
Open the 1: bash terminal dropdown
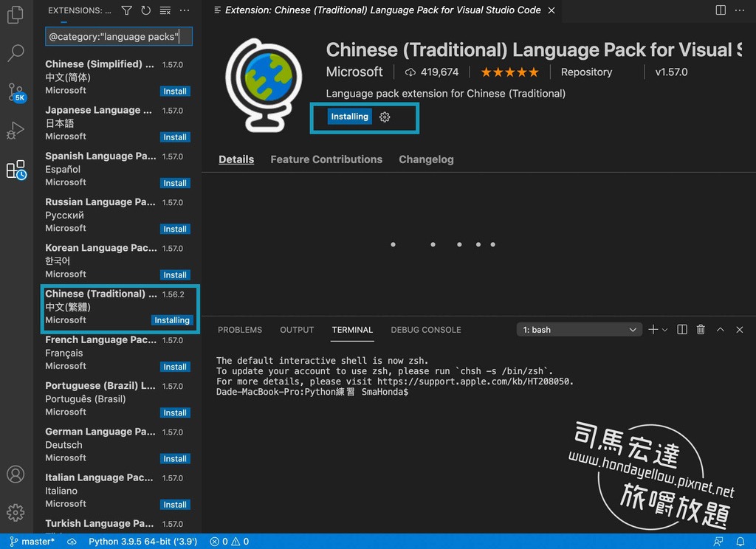tap(579, 330)
